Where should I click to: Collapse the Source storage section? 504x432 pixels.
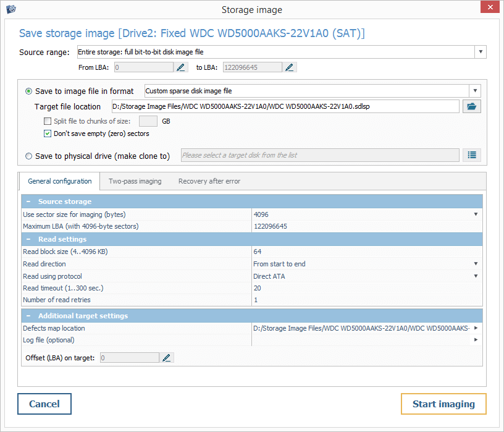coord(29,201)
